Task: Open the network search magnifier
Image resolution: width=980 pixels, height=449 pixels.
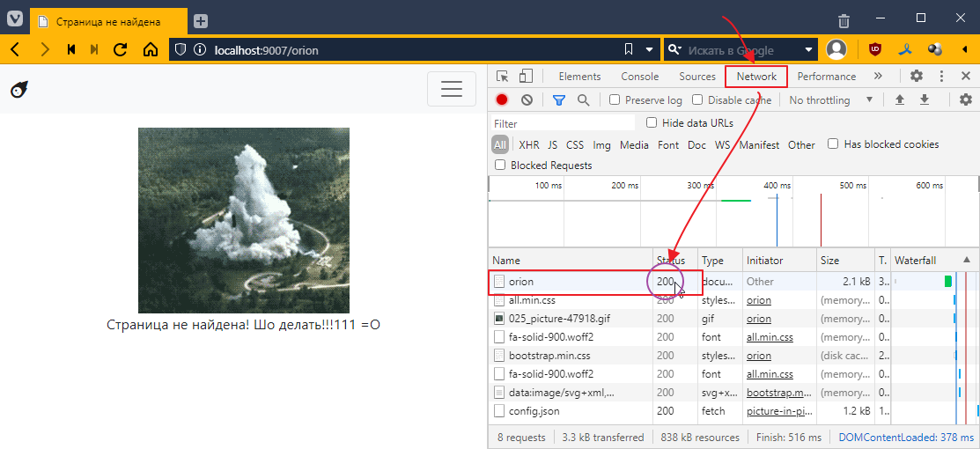Action: (583, 100)
